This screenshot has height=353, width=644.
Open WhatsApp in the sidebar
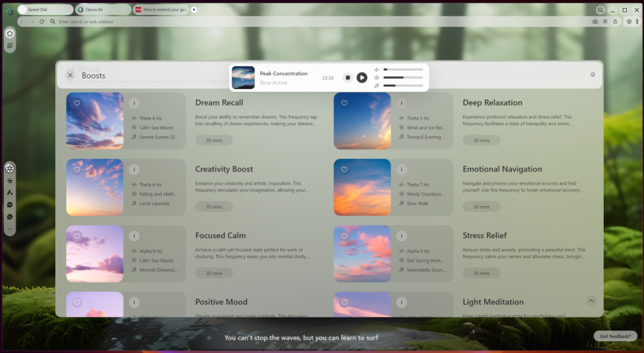pyautogui.click(x=10, y=217)
